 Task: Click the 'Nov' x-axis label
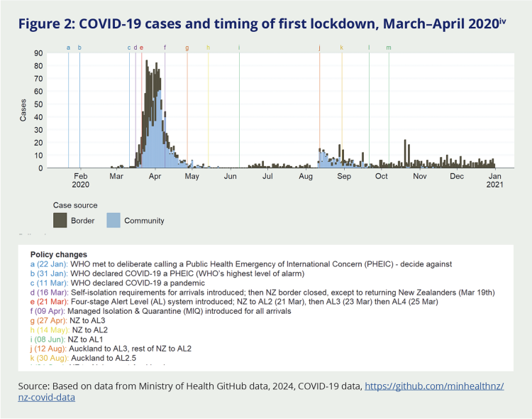tap(419, 176)
